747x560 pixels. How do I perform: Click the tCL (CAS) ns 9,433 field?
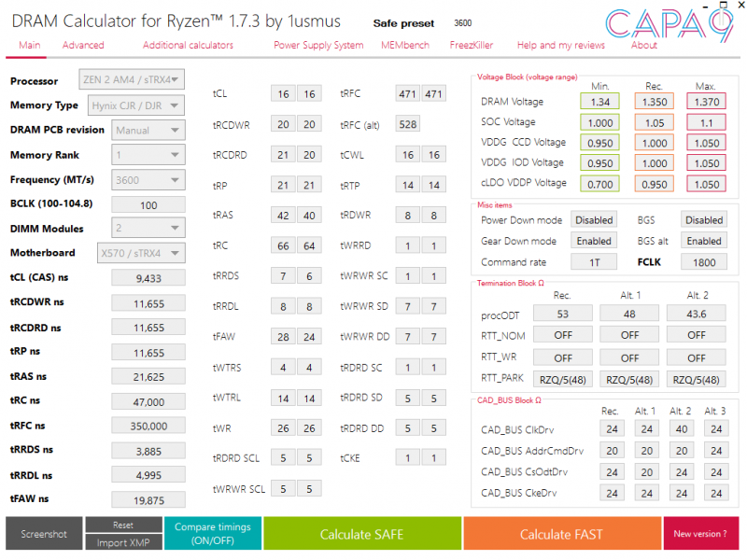pyautogui.click(x=148, y=277)
